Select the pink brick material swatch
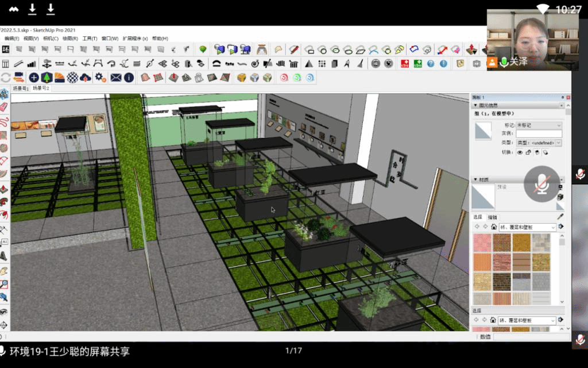 coord(482,242)
